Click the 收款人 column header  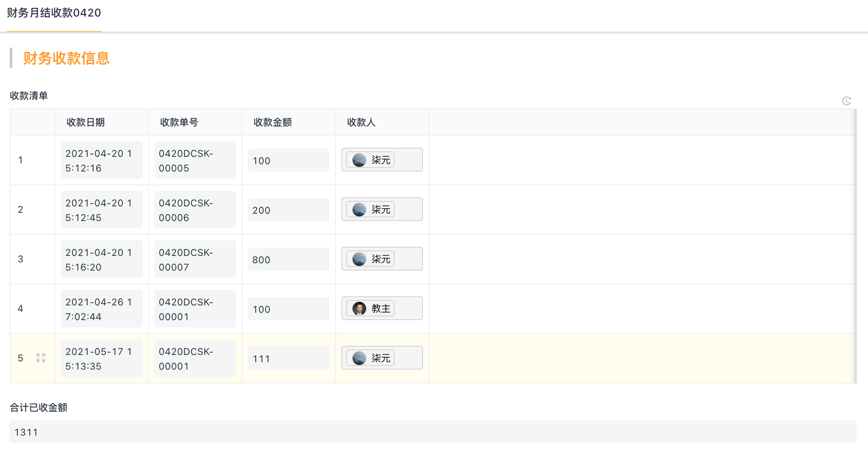coord(361,122)
